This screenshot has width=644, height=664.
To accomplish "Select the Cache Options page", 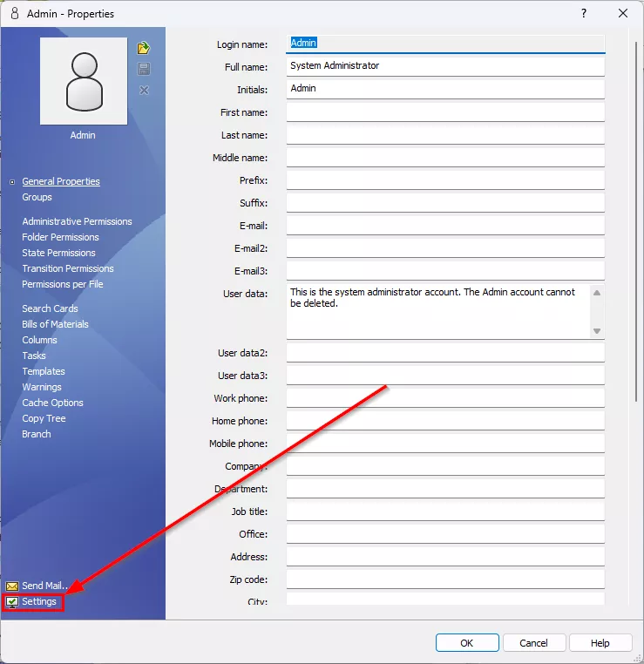I will [x=52, y=403].
